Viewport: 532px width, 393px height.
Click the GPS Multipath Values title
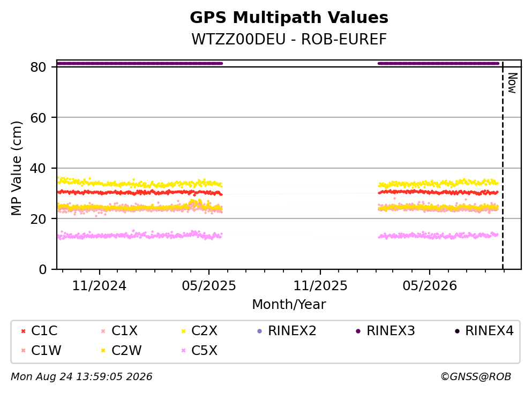tap(289, 17)
